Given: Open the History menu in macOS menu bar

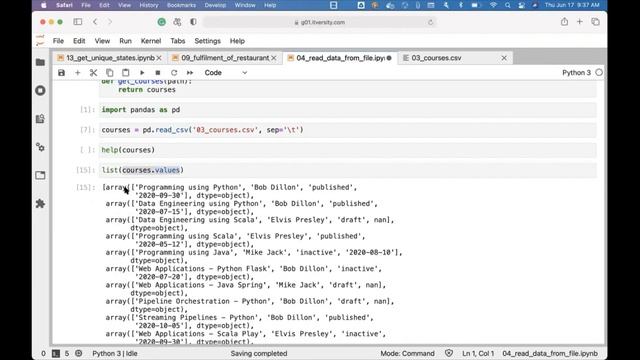Looking at the screenshot, I should 149,5.
